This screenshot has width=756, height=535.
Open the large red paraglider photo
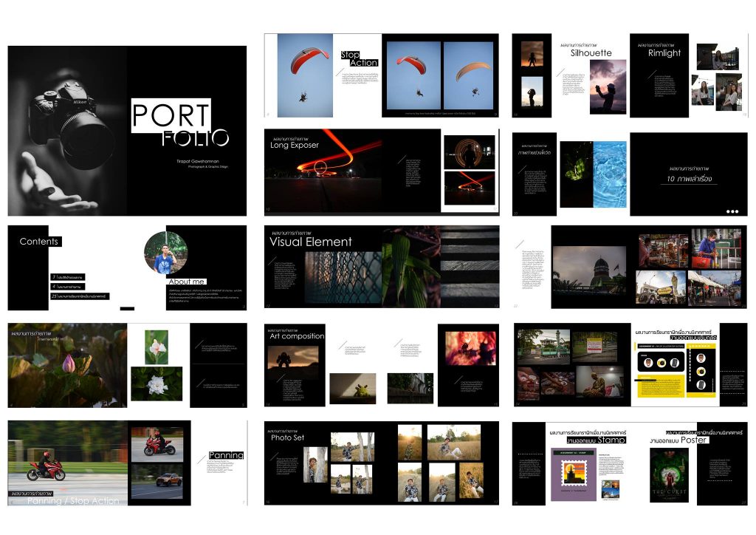[305, 75]
